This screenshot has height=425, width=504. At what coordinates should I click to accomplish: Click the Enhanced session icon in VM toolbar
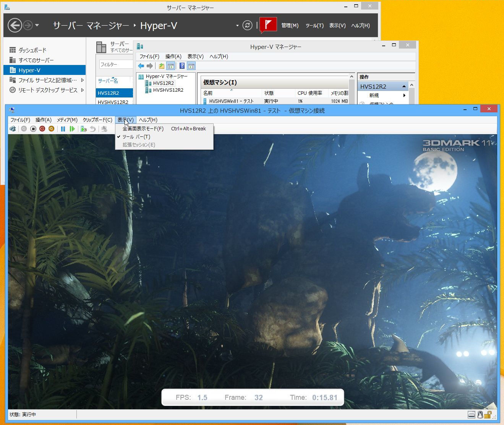click(104, 129)
